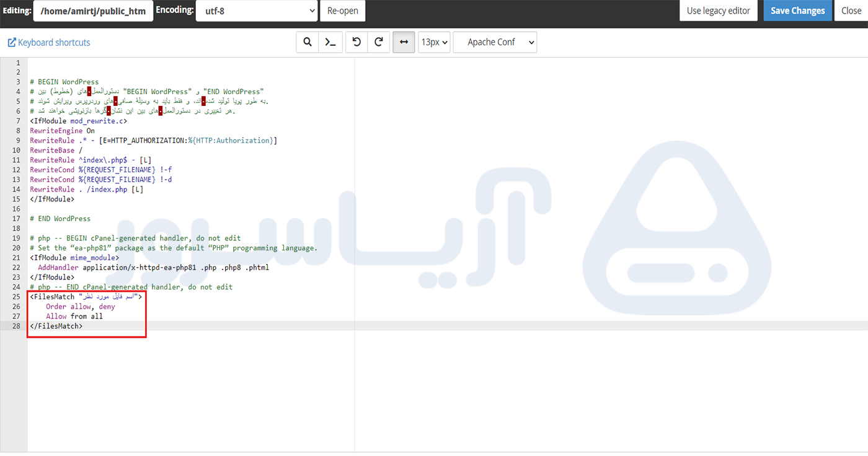The height and width of the screenshot is (456, 868).
Task: Click the line "<IfModule mod_rewrite.c>"
Action: click(79, 121)
